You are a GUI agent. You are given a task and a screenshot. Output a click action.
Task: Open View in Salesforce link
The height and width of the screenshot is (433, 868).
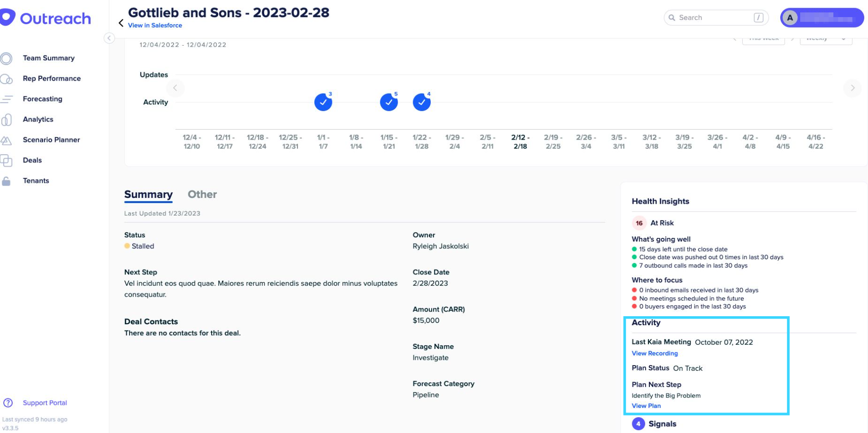[x=155, y=25]
